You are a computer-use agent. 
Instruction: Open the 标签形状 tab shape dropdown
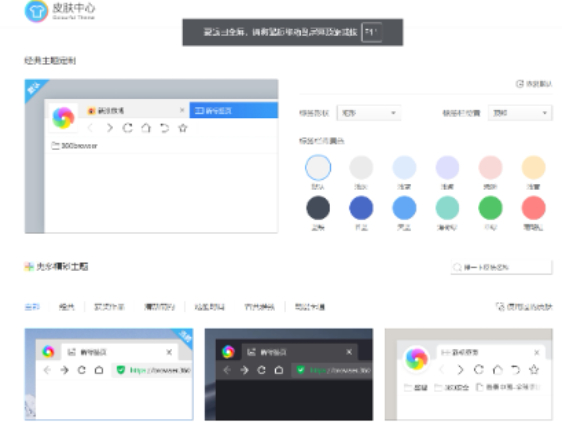pos(368,113)
